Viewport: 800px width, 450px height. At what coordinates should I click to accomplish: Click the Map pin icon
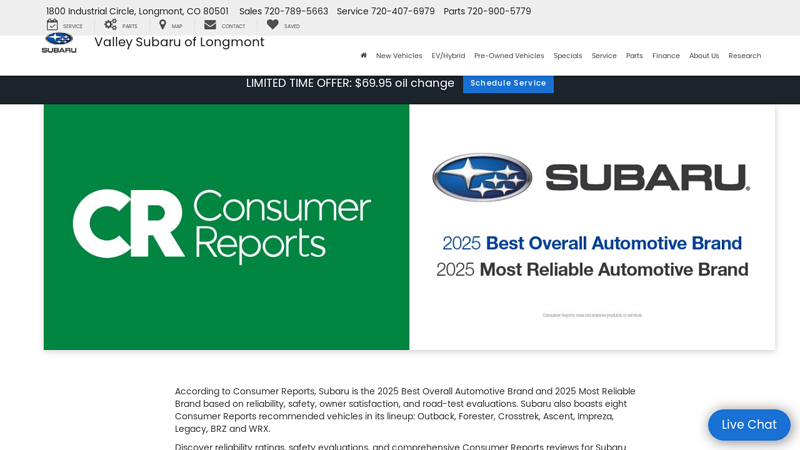point(162,24)
